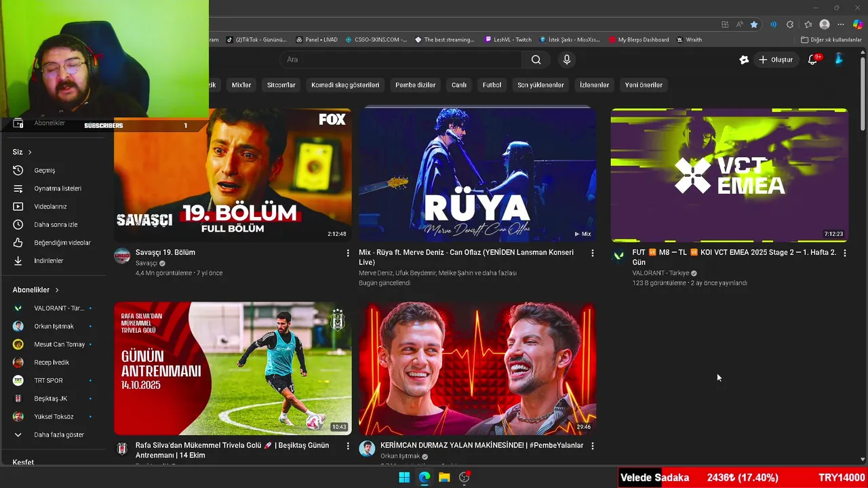Open Günün Antrenmanı Beşiktaş thumbnail
The height and width of the screenshot is (488, 868).
point(233,368)
